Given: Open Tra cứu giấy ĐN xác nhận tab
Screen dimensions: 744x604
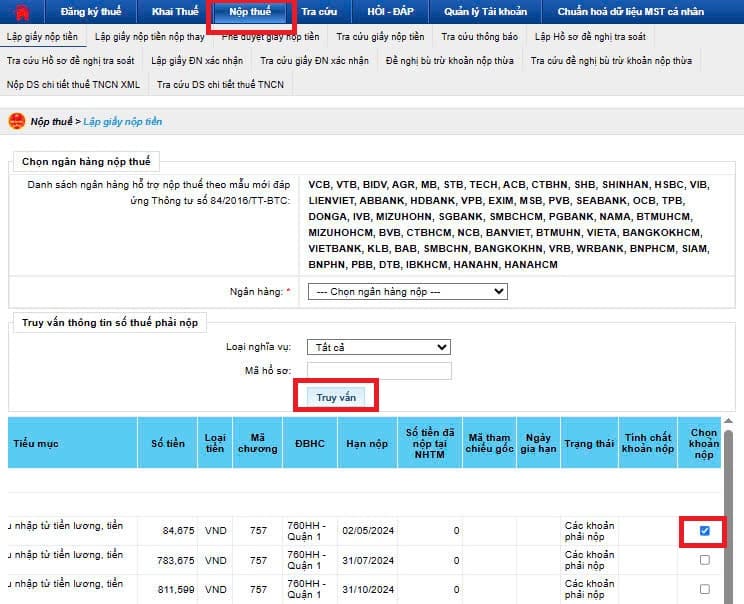Looking at the screenshot, I should [314, 61].
